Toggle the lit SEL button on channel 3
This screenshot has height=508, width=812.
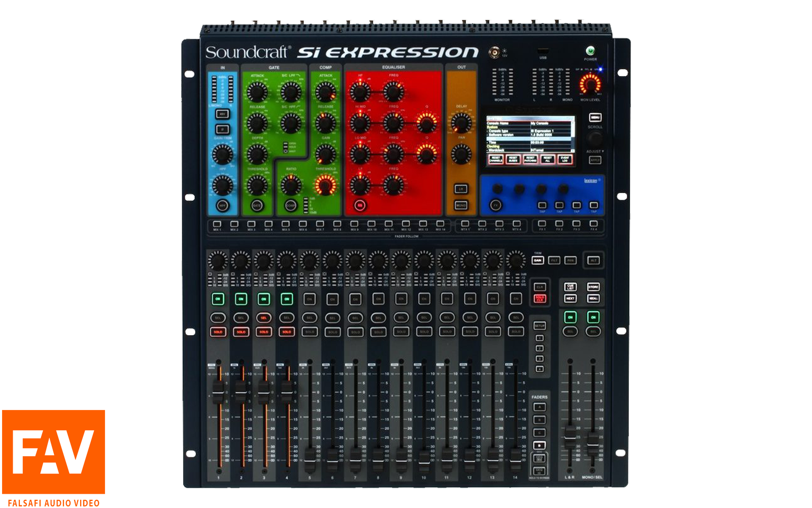[263, 317]
